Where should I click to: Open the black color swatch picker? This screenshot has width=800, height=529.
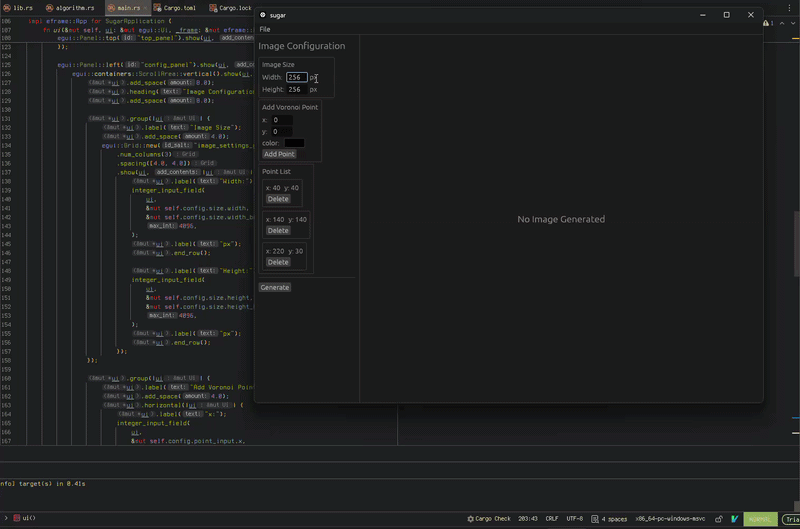coord(294,143)
